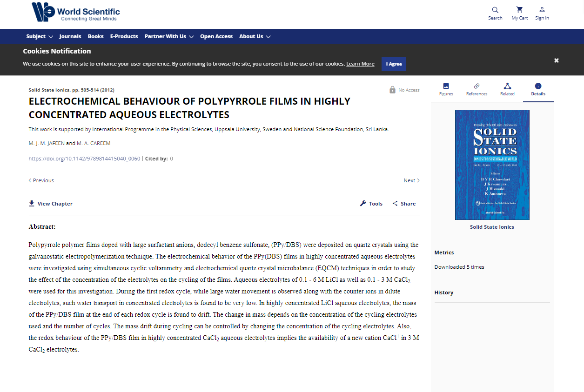The image size is (584, 392).
Task: Click the Sign in user icon
Action: tap(542, 10)
